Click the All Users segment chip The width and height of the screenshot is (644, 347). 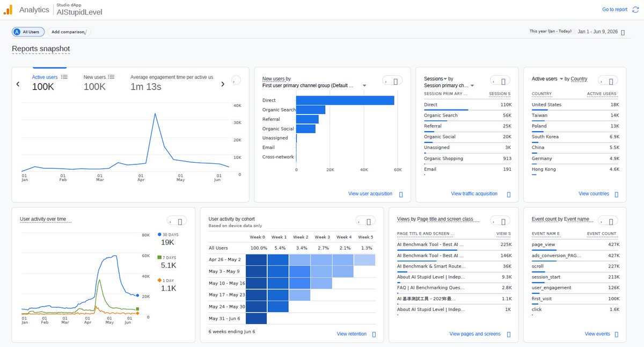(x=28, y=32)
